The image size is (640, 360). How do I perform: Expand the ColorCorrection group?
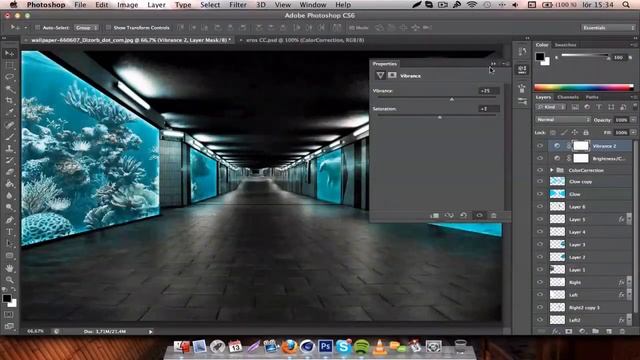(x=551, y=170)
